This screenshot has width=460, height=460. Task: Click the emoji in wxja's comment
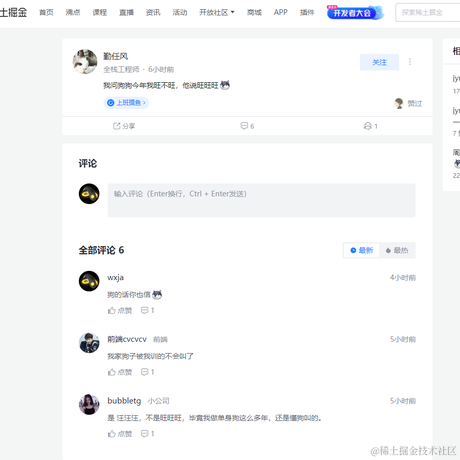pos(157,295)
